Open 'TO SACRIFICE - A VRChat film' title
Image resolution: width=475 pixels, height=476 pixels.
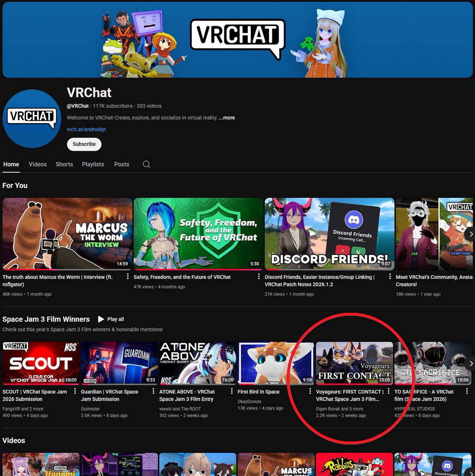(x=424, y=395)
